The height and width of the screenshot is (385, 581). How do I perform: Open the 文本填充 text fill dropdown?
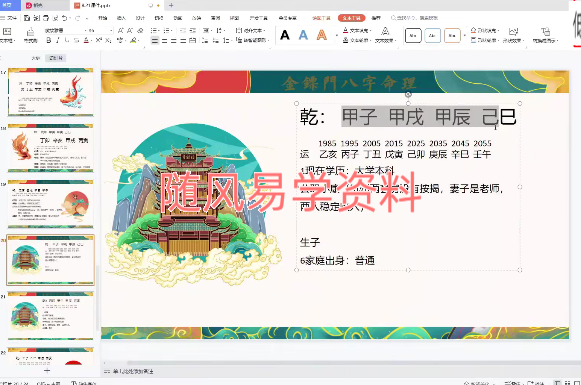(356, 30)
